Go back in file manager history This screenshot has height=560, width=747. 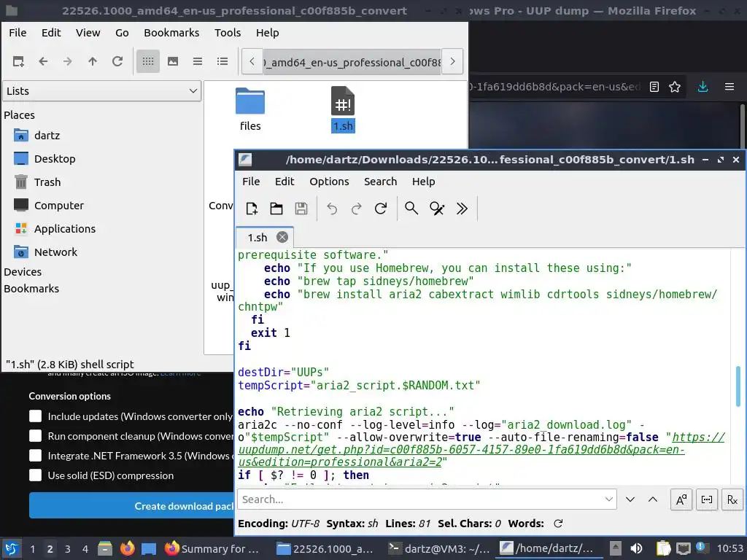(43, 61)
